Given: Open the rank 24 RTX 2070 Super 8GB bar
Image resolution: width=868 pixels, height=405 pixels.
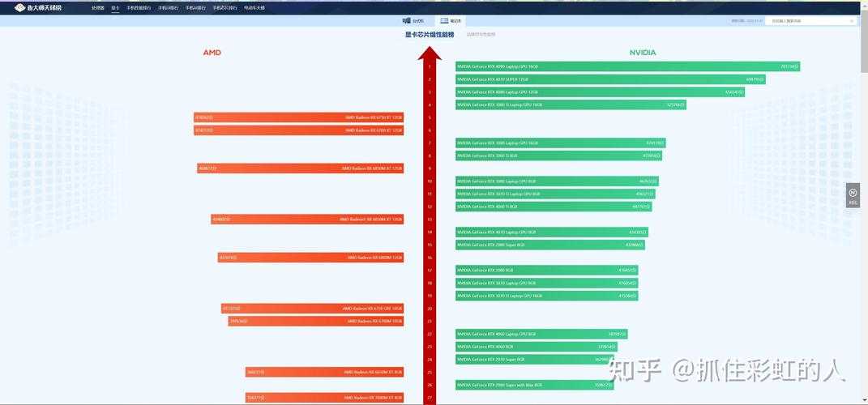Looking at the screenshot, I should 535,359.
